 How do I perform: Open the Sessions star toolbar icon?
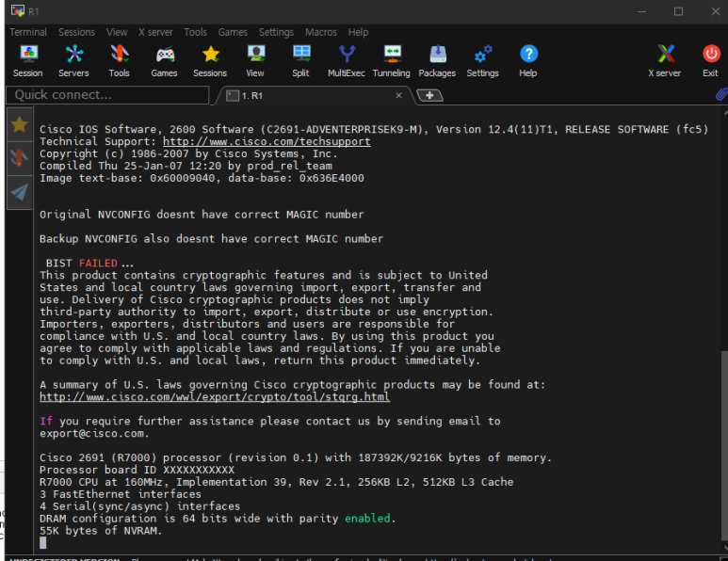click(x=210, y=60)
